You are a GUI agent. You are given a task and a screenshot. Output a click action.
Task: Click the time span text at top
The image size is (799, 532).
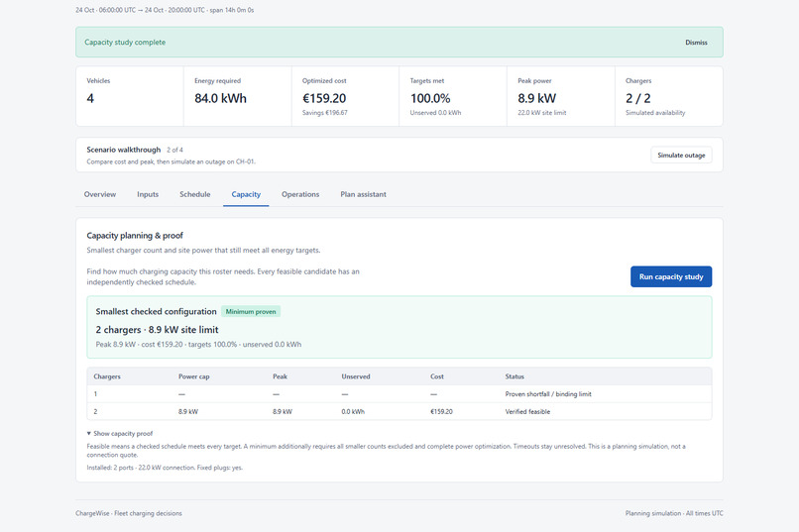point(165,10)
